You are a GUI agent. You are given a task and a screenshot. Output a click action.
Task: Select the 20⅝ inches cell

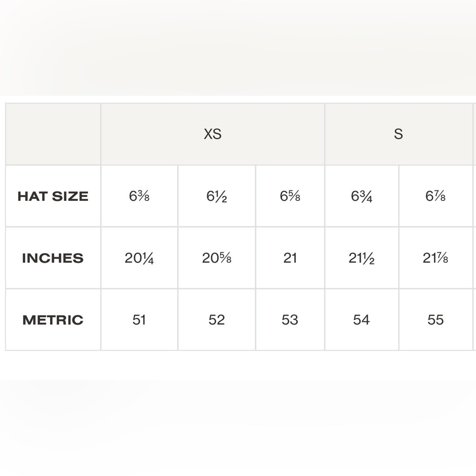point(217,258)
